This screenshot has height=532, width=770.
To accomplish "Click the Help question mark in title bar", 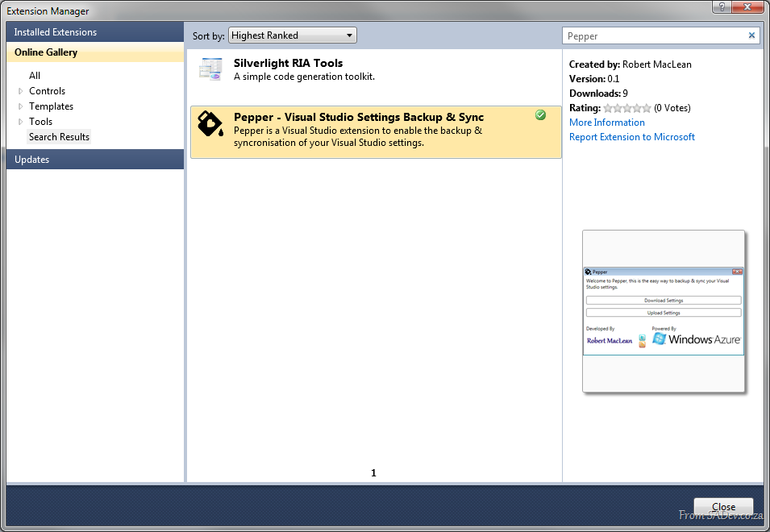I will [x=722, y=7].
